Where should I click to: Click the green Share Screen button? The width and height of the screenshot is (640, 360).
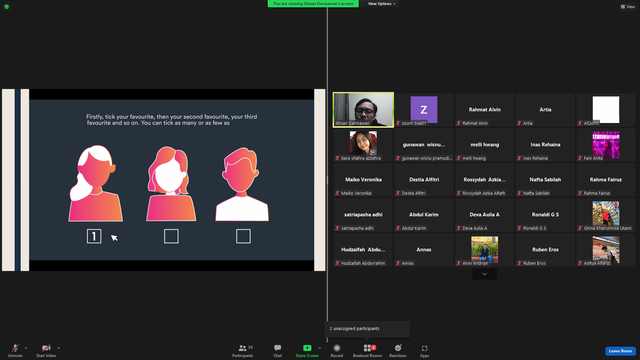tap(307, 350)
